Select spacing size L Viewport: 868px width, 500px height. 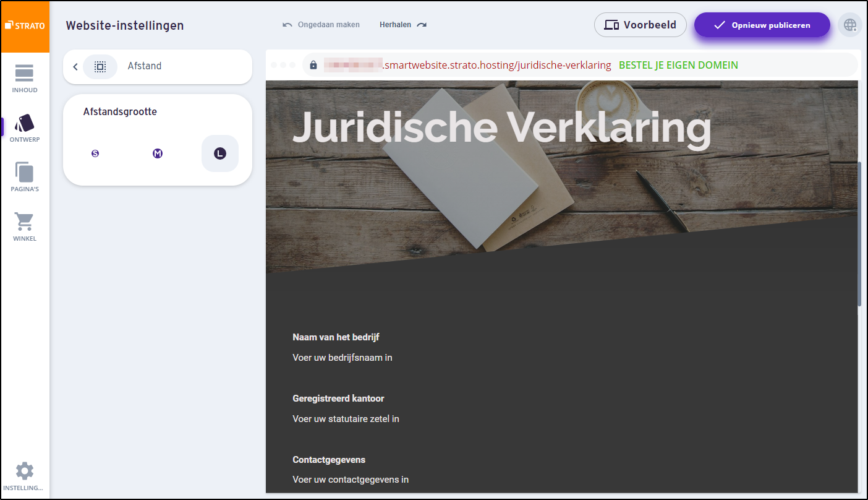click(220, 153)
